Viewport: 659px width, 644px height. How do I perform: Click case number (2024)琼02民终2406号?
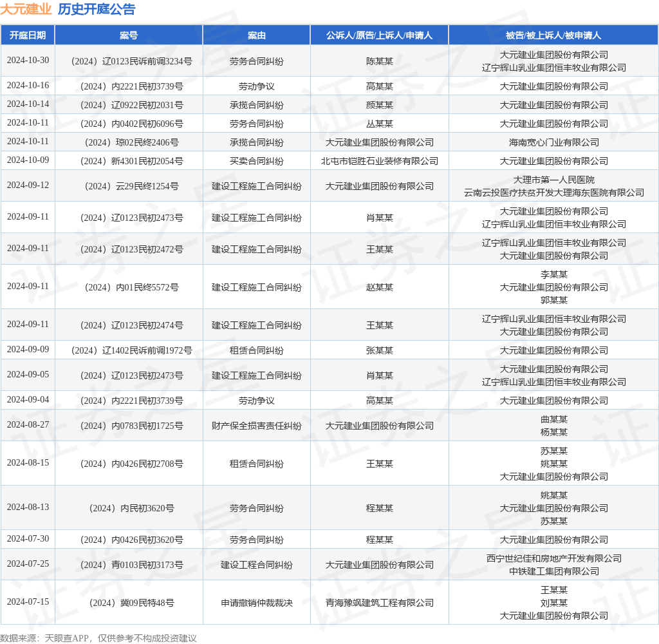131,142
